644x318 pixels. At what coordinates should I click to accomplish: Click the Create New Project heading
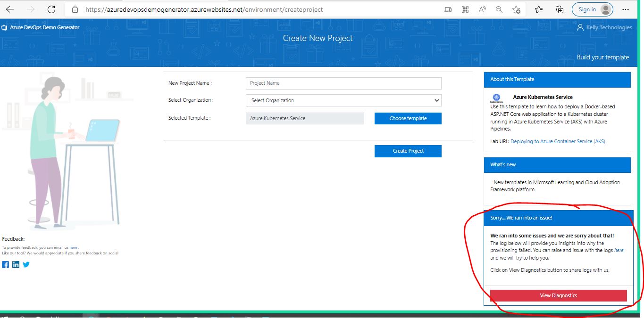coord(318,38)
